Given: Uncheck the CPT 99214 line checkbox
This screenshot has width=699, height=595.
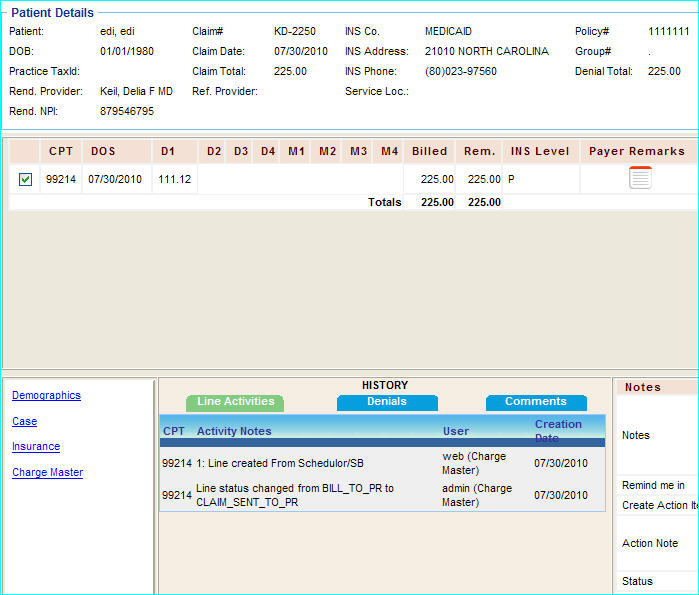Looking at the screenshot, I should 26,179.
